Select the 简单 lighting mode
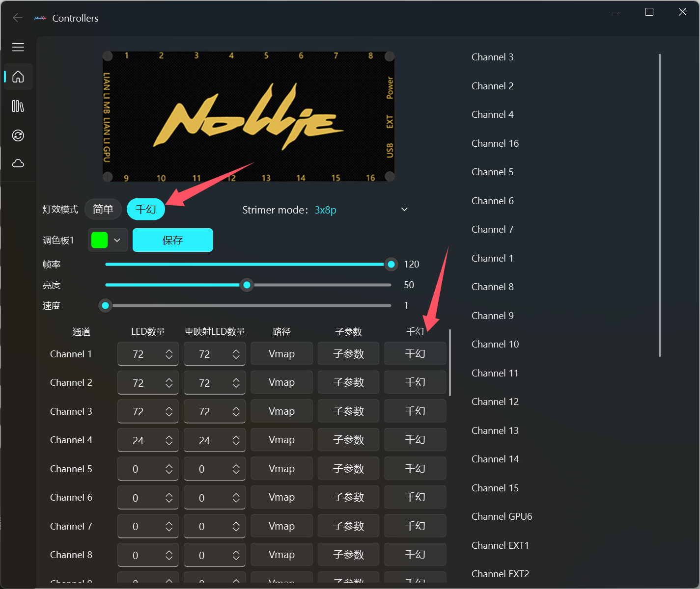This screenshot has width=700, height=589. (x=103, y=210)
